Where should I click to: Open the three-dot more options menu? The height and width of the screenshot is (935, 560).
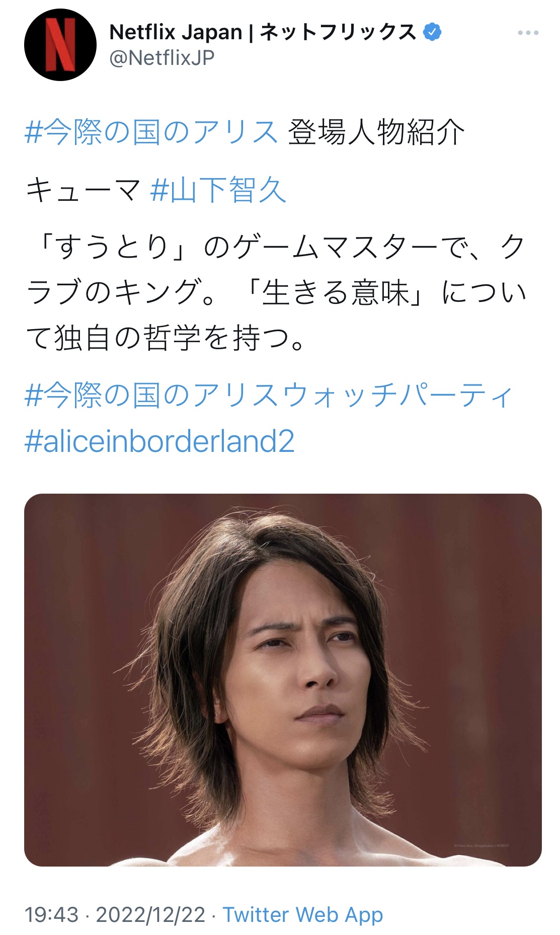(x=528, y=33)
